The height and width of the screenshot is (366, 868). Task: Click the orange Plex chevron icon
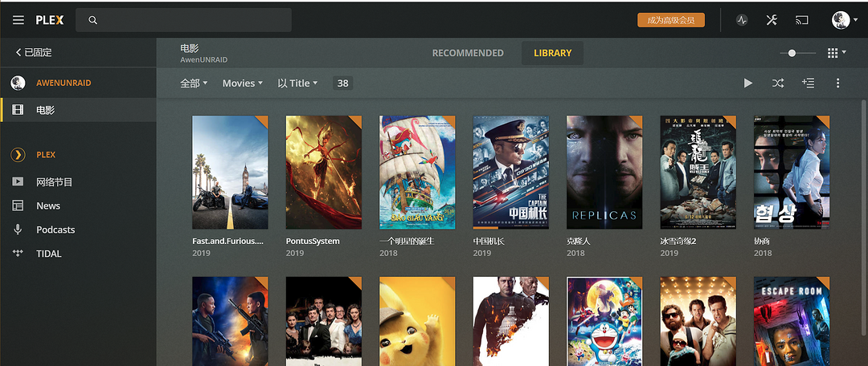click(18, 155)
